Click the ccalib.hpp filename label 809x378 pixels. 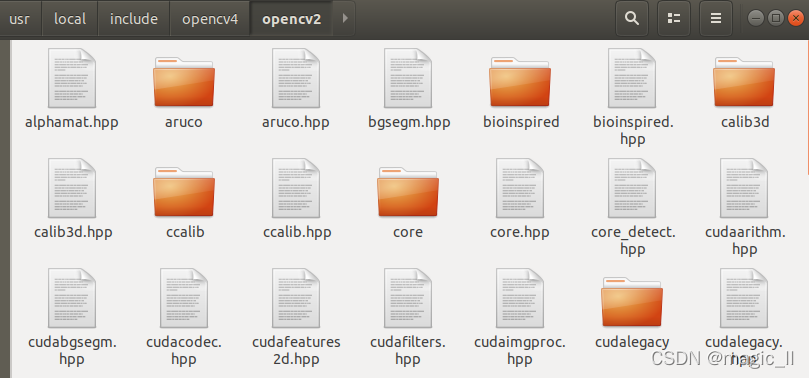297,233
